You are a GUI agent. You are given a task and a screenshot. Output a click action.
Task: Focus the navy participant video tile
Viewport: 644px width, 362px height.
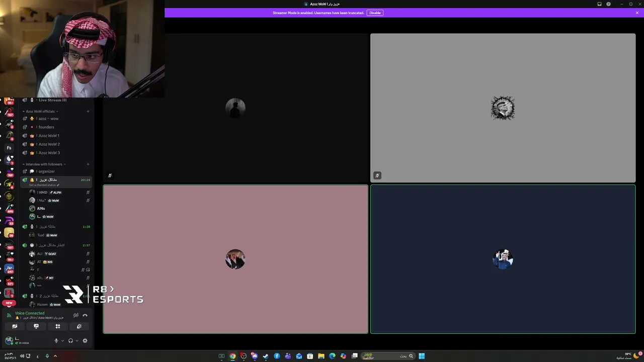point(503,259)
